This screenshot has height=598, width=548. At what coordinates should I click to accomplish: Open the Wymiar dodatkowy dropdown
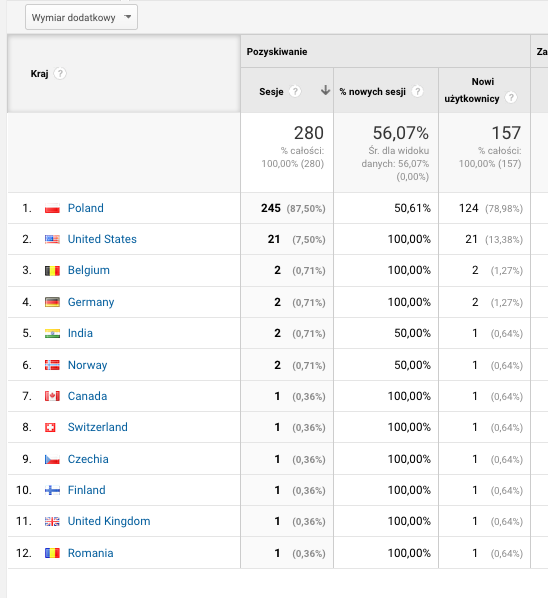click(x=81, y=17)
